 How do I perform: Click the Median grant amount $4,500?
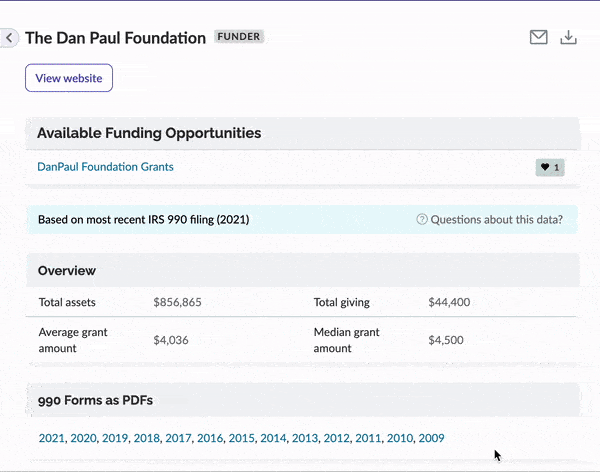(446, 340)
